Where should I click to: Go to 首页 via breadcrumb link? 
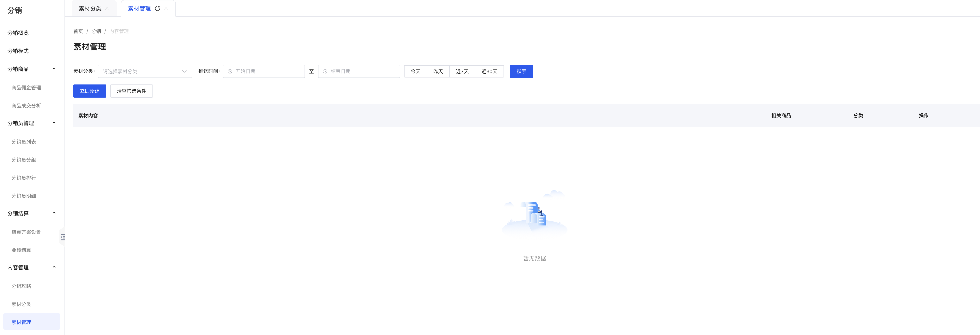pos(78,31)
